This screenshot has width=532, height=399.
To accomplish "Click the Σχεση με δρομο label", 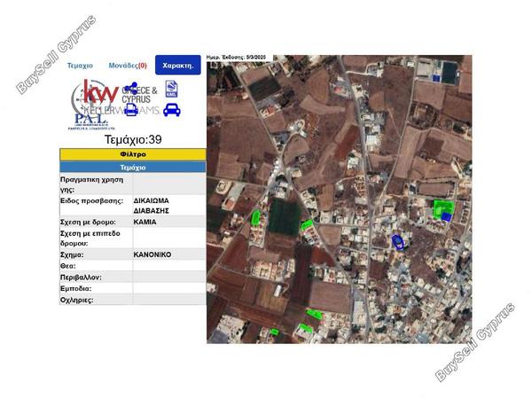I will pyautogui.click(x=88, y=223).
